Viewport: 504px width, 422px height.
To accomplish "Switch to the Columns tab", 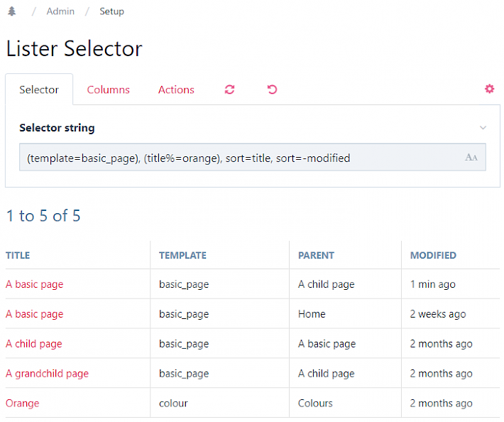I will click(109, 90).
